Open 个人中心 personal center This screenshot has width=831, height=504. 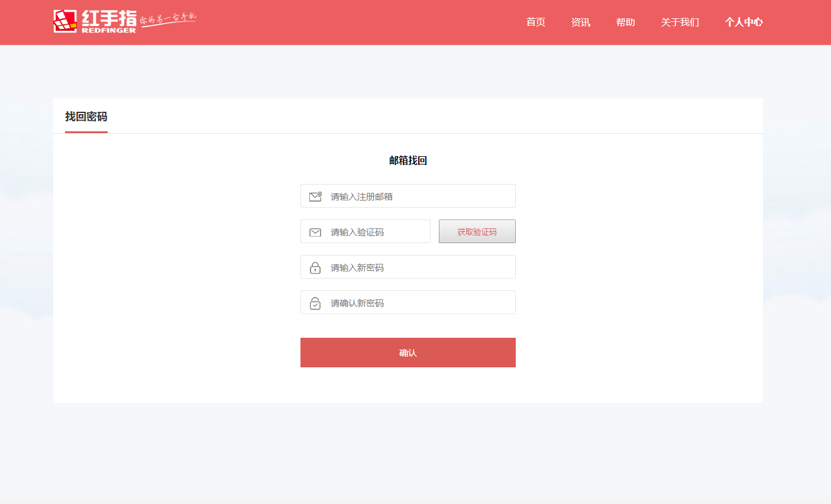(743, 22)
